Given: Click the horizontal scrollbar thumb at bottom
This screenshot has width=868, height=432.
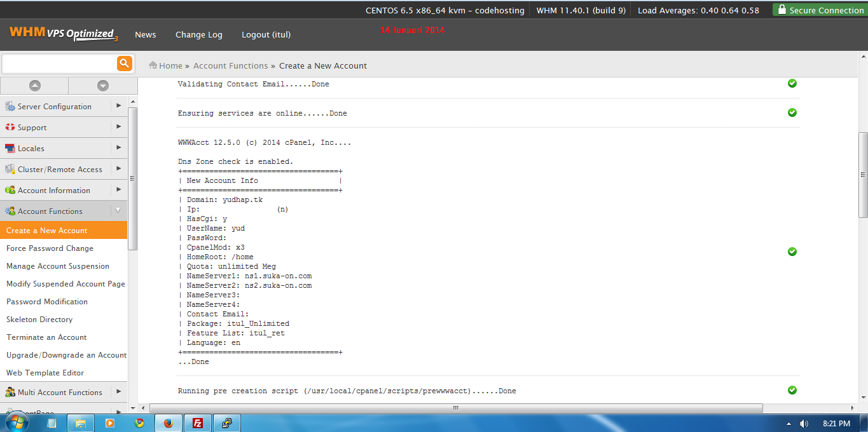Looking at the screenshot, I should (456, 408).
